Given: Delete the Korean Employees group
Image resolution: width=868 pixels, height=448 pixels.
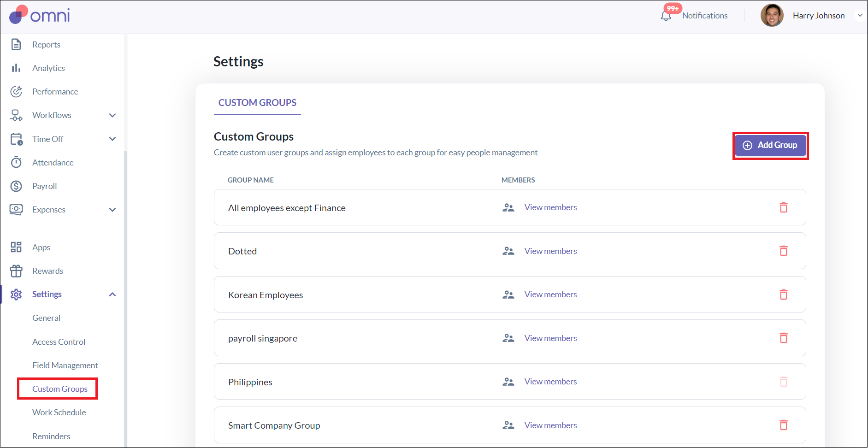Looking at the screenshot, I should [783, 295].
